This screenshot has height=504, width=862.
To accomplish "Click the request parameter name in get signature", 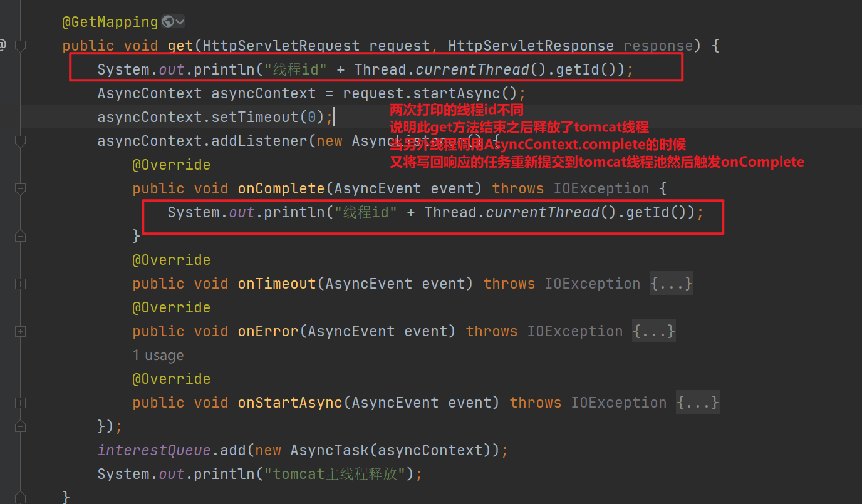I will pyautogui.click(x=399, y=46).
